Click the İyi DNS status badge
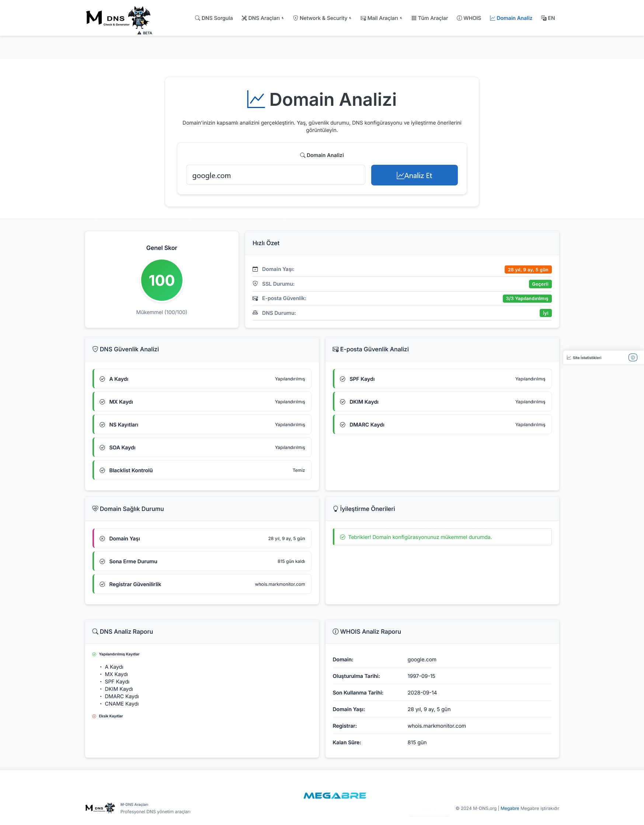 [546, 313]
